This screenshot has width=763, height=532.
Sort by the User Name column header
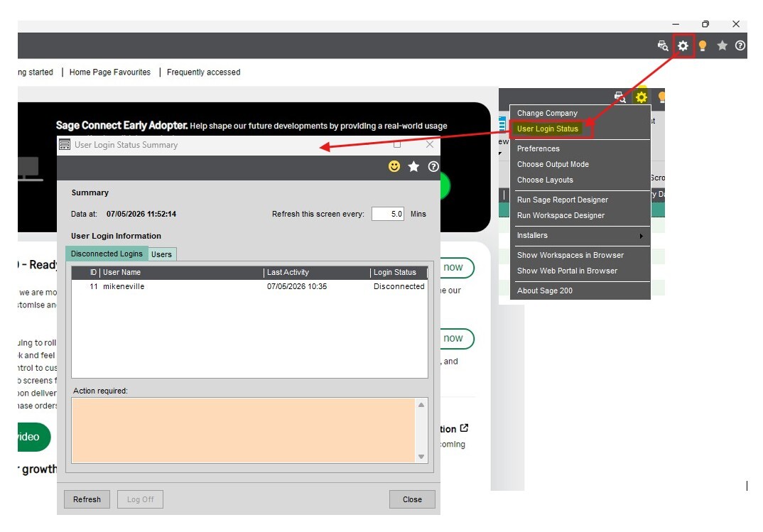click(182, 272)
